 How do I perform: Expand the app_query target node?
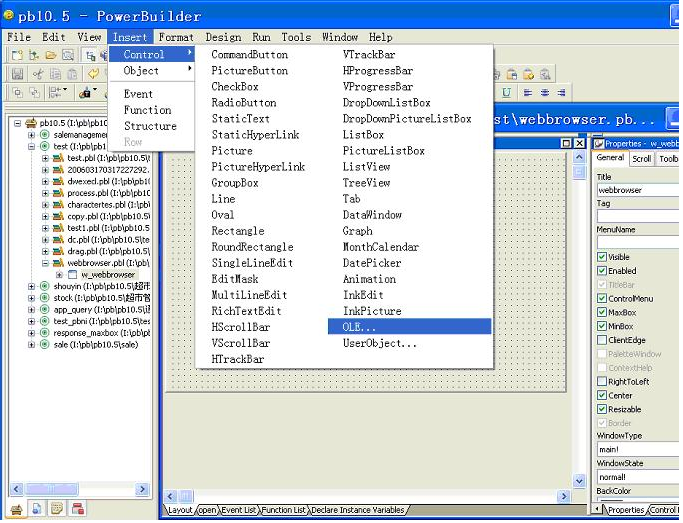(31, 310)
